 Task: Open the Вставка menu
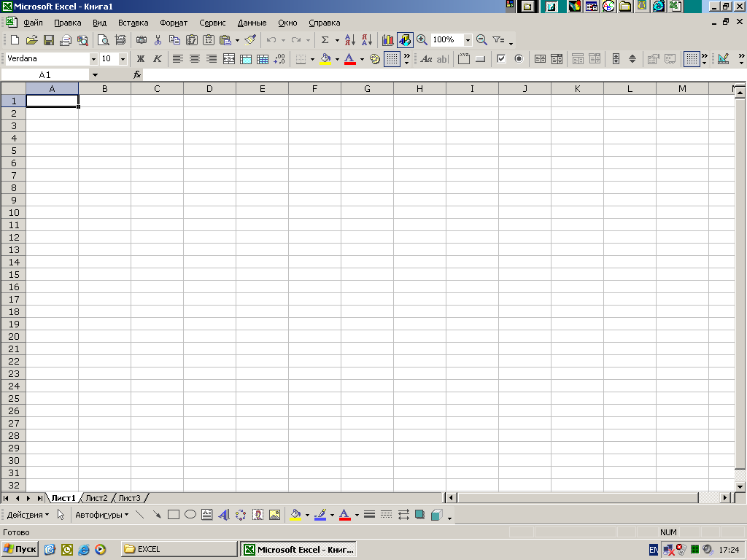[133, 23]
